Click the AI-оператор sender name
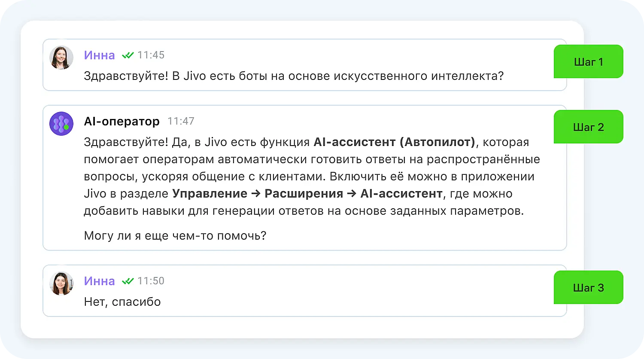 122,122
